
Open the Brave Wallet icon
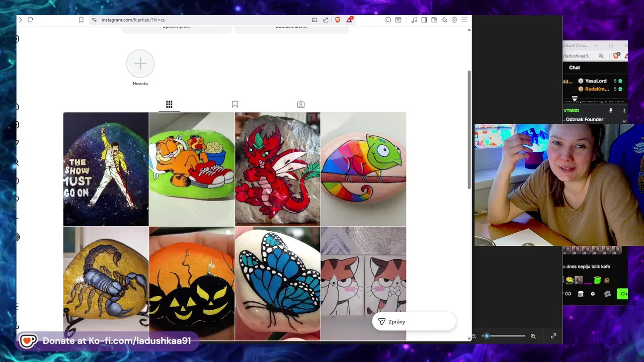coord(434,20)
